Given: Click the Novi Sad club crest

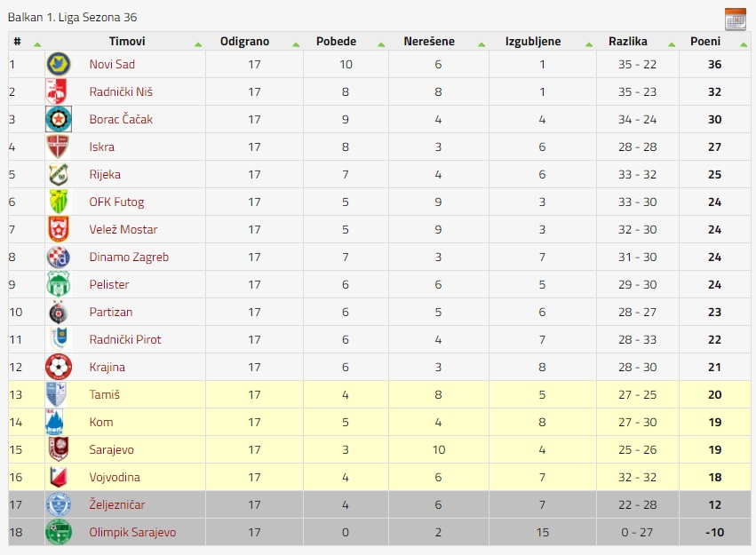Looking at the screenshot, I should pos(59,64).
